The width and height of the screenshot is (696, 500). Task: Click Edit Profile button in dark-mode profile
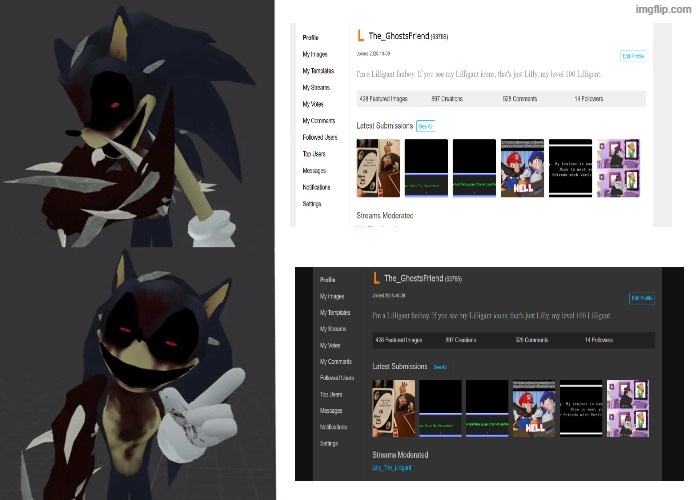coord(642,298)
